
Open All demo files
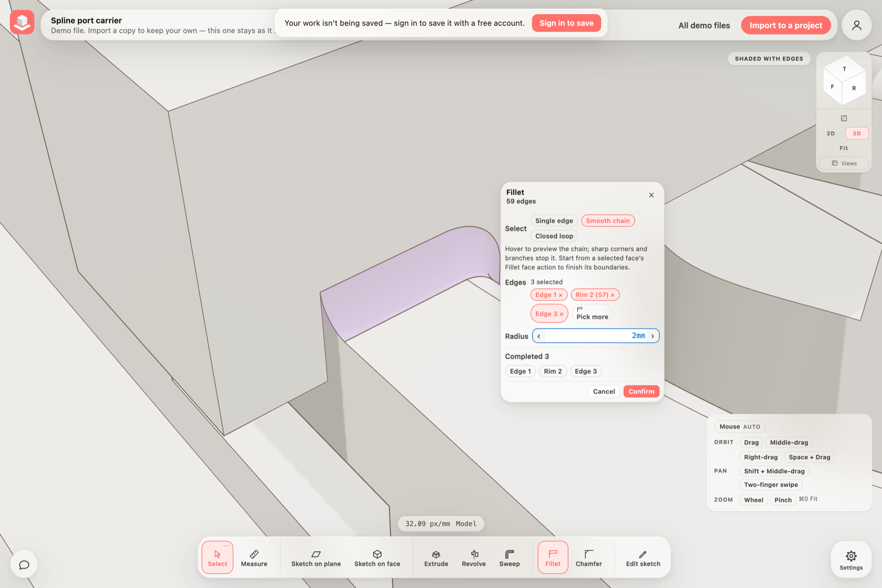tap(704, 26)
